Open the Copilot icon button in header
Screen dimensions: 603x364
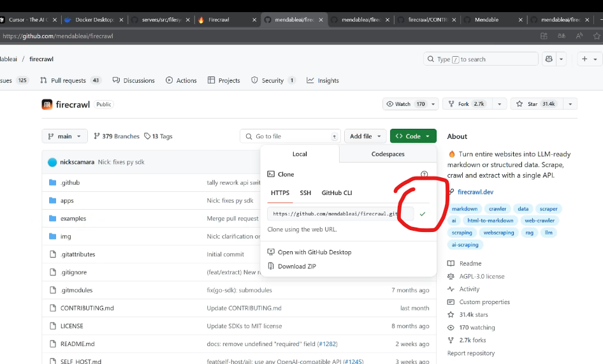[549, 59]
